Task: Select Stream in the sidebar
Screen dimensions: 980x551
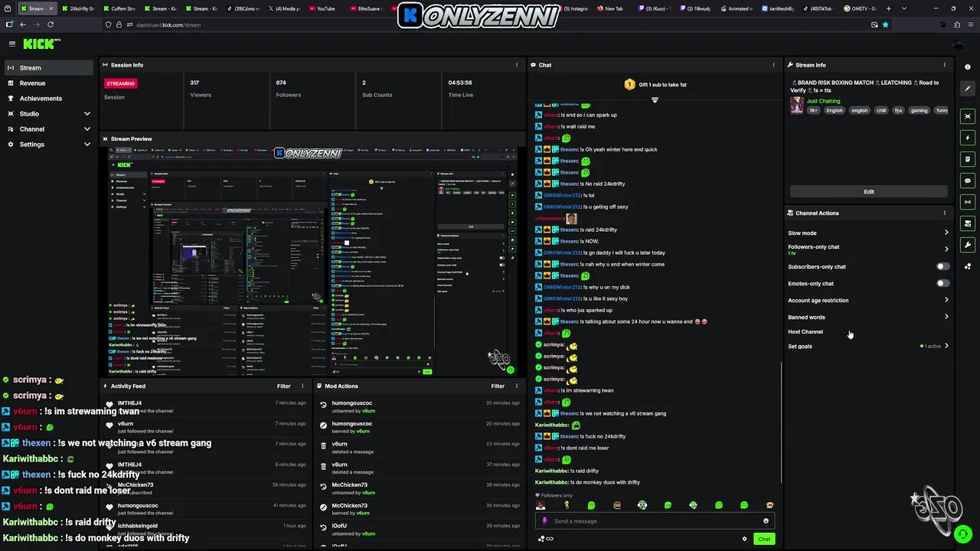Action: click(47, 67)
